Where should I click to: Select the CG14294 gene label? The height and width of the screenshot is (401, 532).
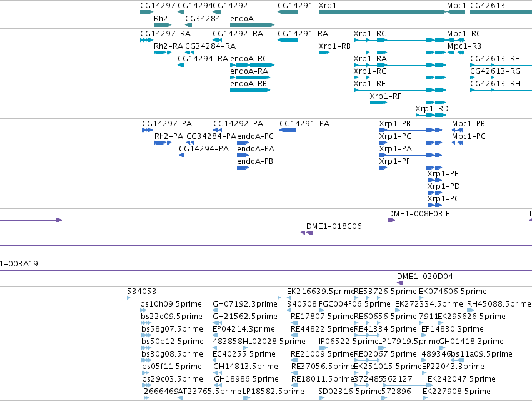point(195,6)
